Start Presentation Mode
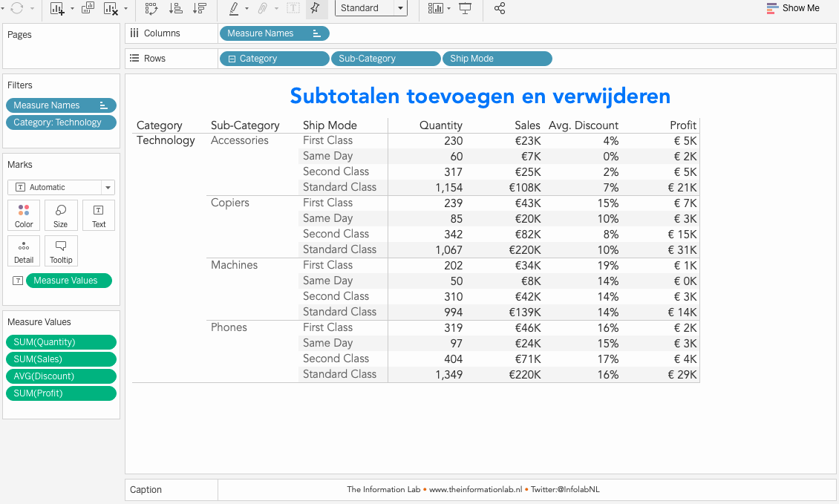 tap(466, 8)
